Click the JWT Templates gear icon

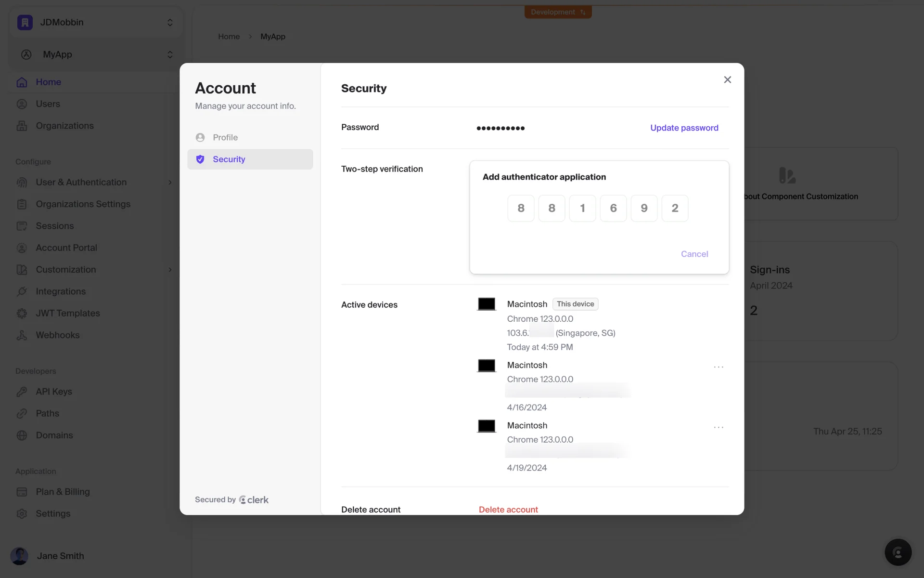(22, 314)
